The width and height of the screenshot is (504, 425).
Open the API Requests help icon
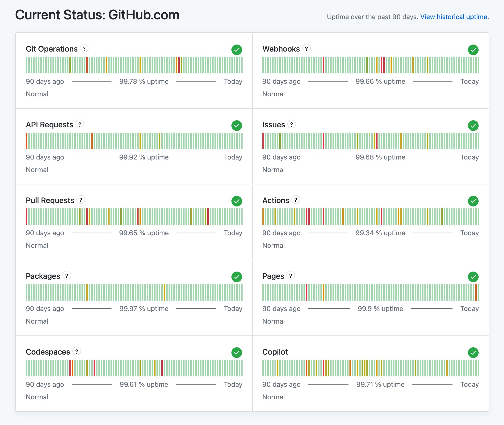coord(80,124)
